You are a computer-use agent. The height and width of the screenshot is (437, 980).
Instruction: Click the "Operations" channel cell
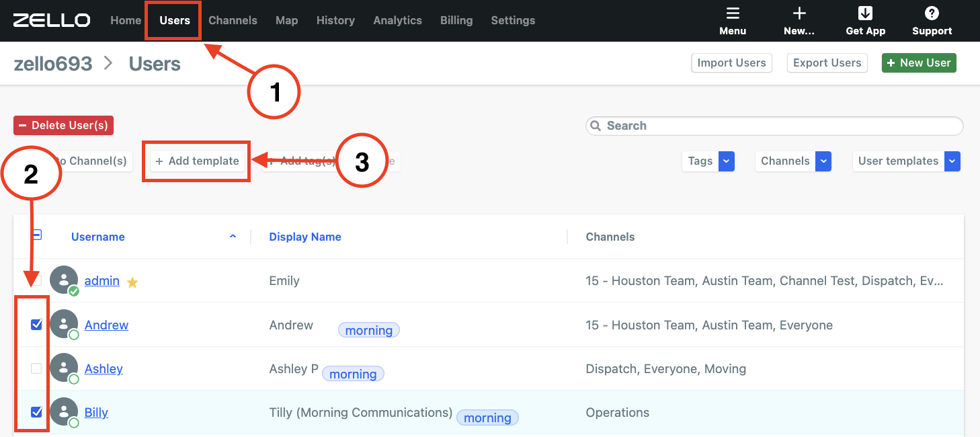pos(618,412)
